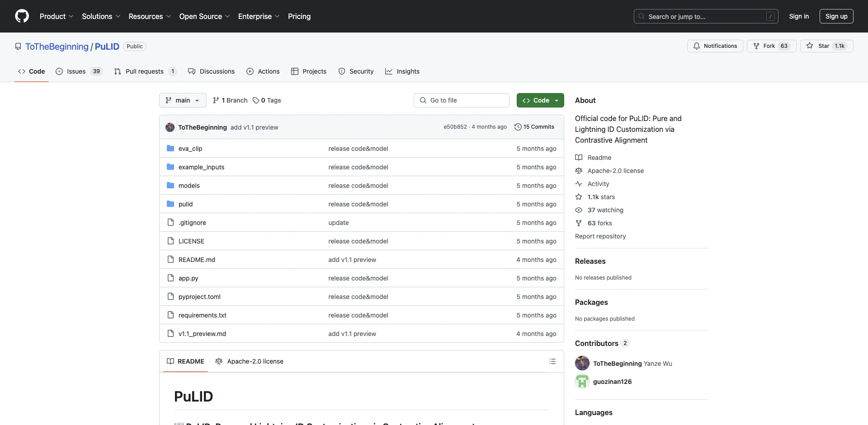Open the README outline list icon
This screenshot has width=868, height=425.
[552, 361]
